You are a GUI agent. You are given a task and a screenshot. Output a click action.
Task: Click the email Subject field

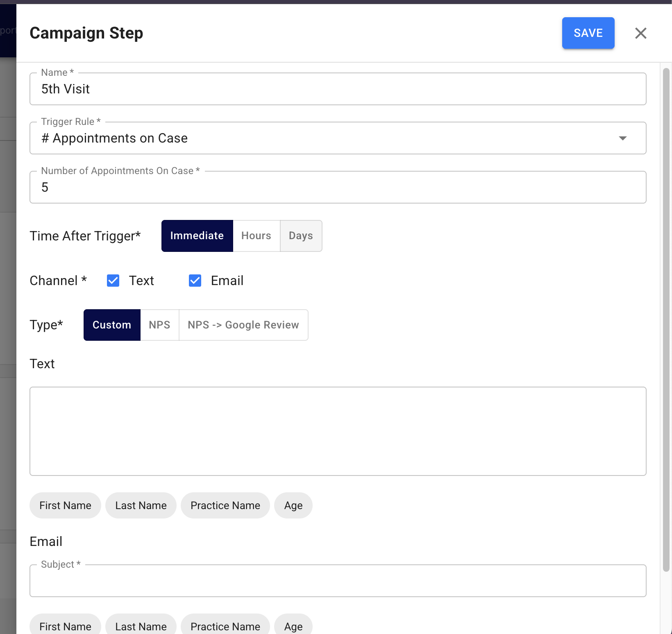tap(338, 581)
